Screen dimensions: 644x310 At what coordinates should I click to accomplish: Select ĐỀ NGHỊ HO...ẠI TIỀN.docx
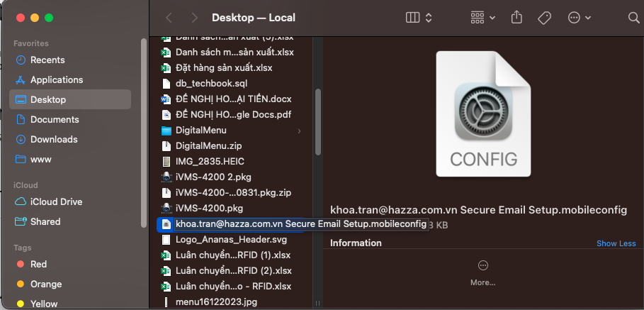(x=231, y=99)
